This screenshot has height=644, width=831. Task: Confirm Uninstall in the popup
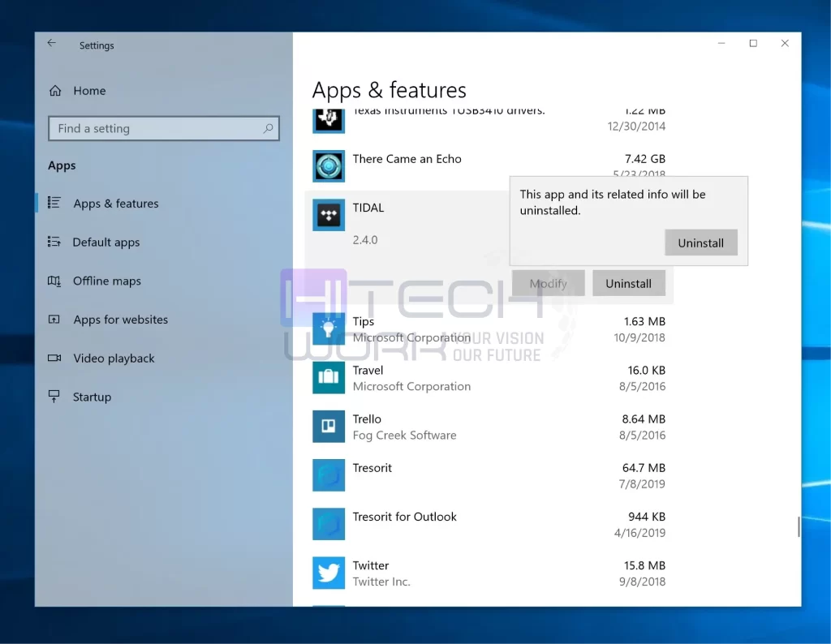[700, 243]
